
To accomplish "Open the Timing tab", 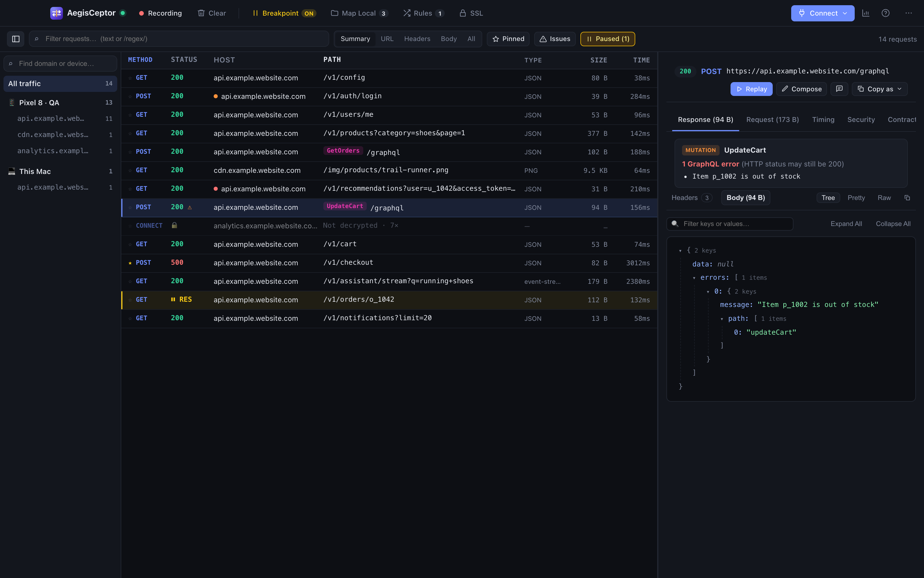I will pos(823,120).
